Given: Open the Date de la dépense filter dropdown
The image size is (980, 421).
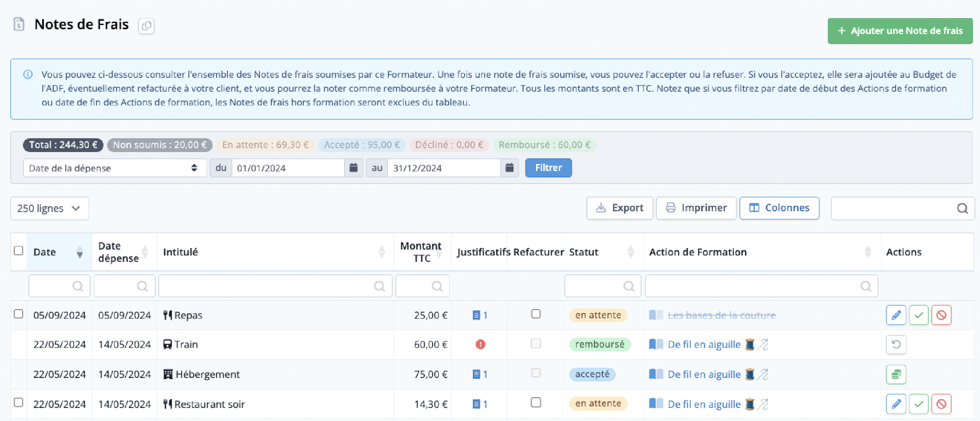Looking at the screenshot, I should [115, 168].
